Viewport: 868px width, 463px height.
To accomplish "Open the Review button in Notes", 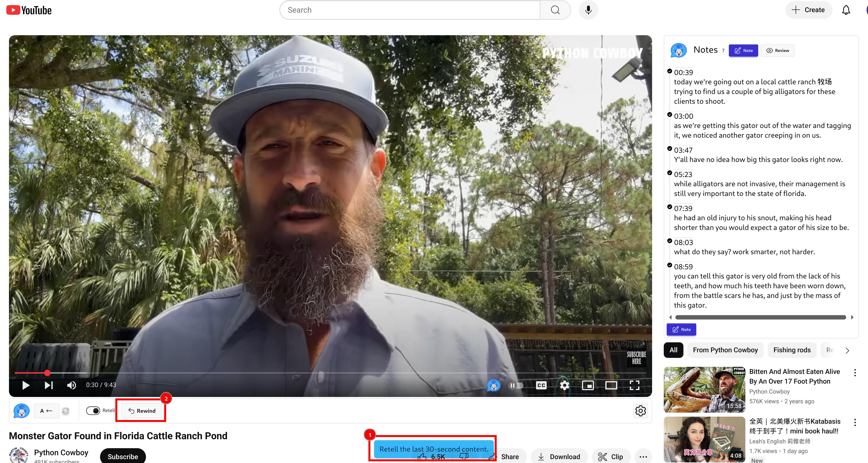I will (x=777, y=51).
